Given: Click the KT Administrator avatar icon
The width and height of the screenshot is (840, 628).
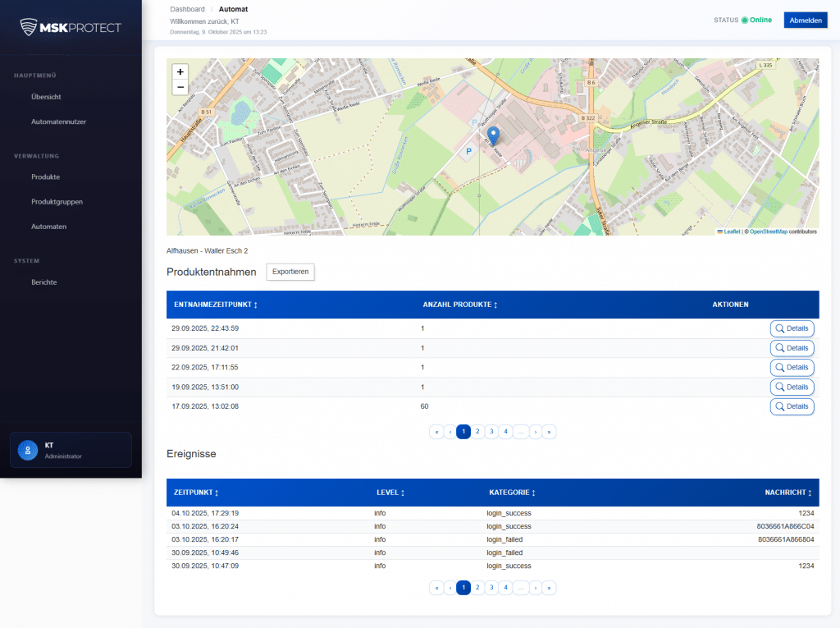Looking at the screenshot, I should coord(27,449).
